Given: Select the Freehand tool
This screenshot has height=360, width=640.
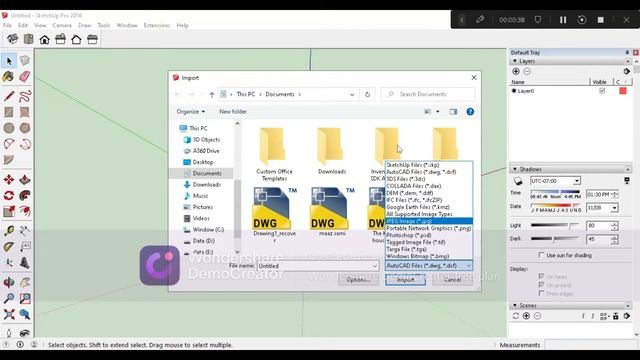Looking at the screenshot, I should [24, 96].
